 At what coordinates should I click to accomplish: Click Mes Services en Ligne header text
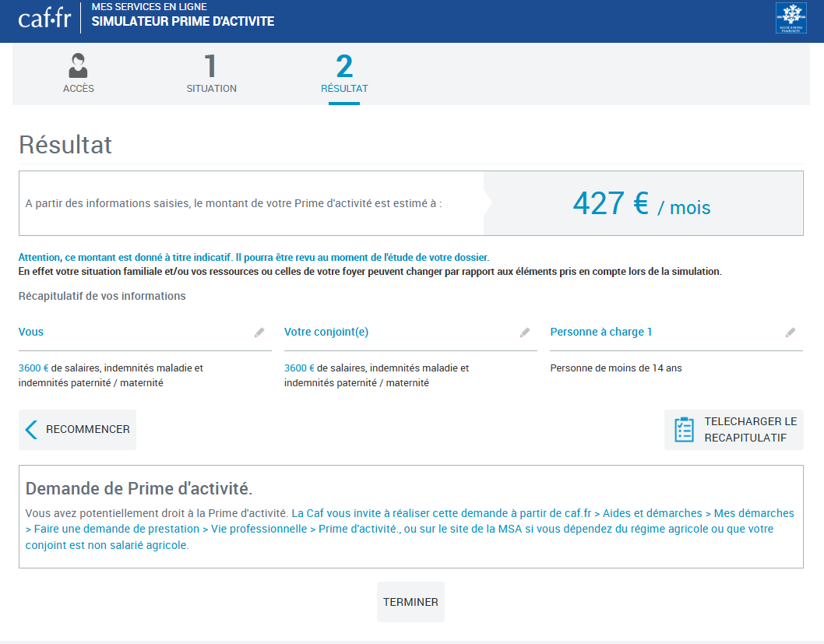pyautogui.click(x=150, y=7)
